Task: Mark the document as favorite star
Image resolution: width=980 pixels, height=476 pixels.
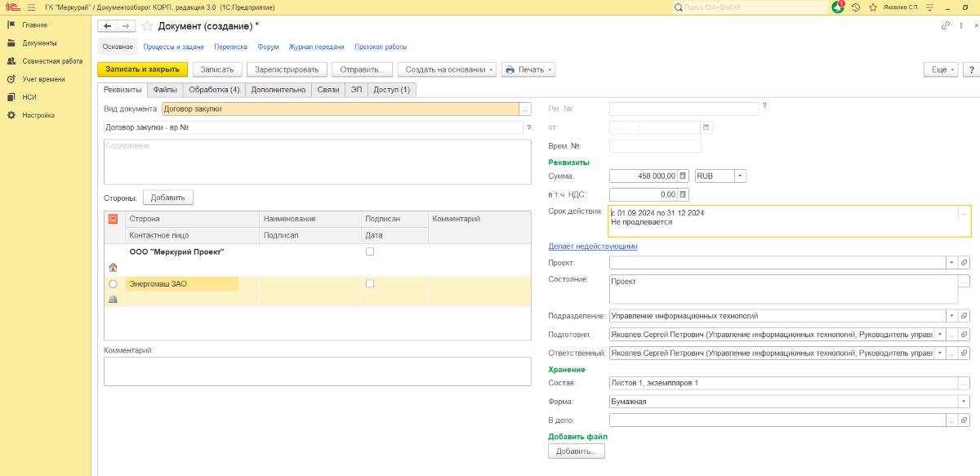Action: (x=147, y=26)
